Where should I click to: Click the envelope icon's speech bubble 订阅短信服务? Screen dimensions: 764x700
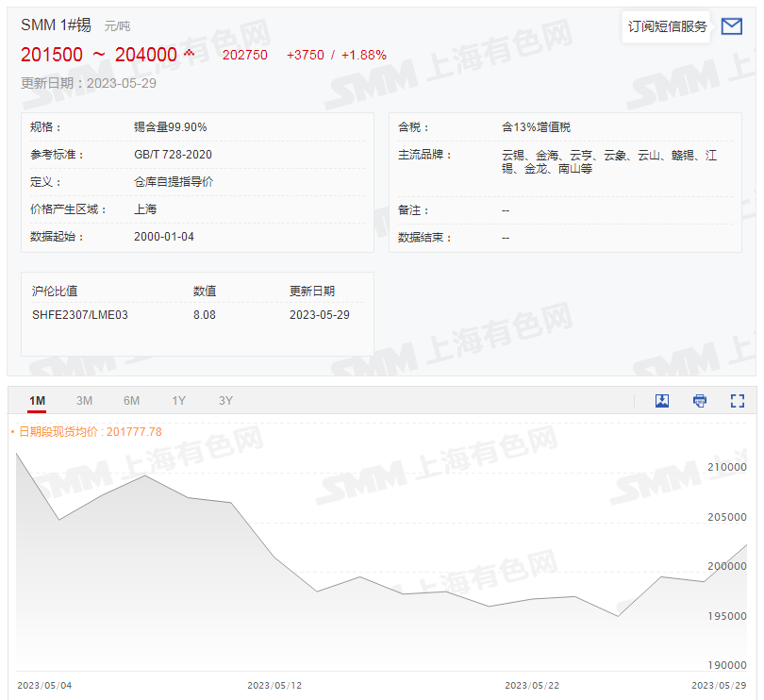point(666,26)
